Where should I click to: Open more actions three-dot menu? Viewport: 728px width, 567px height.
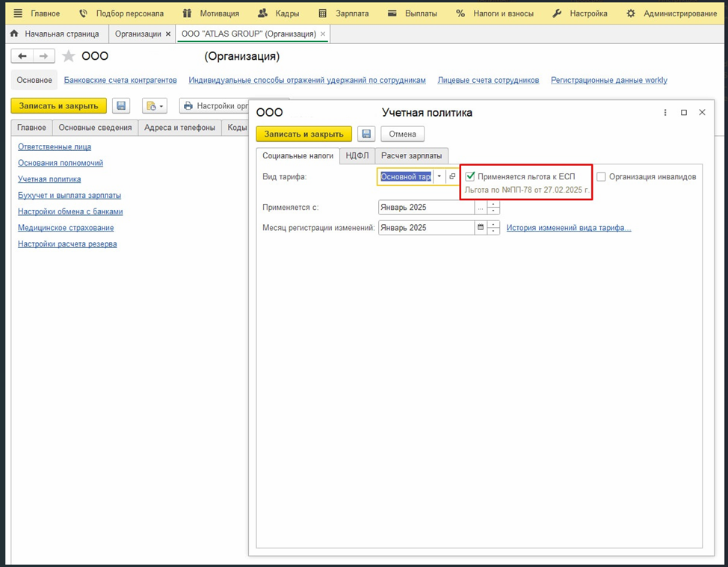tap(665, 112)
